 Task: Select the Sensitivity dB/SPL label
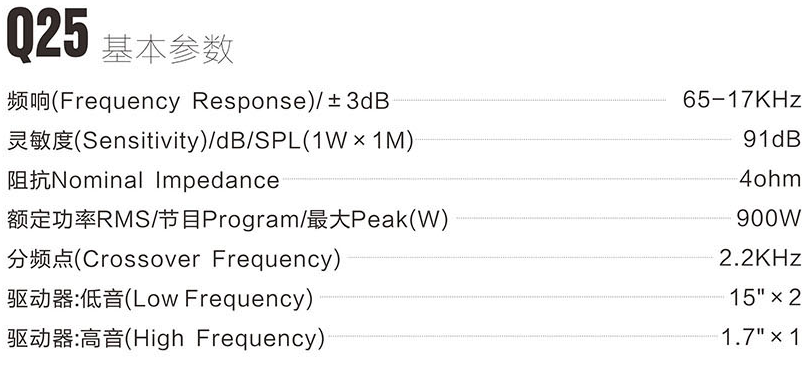(x=210, y=140)
